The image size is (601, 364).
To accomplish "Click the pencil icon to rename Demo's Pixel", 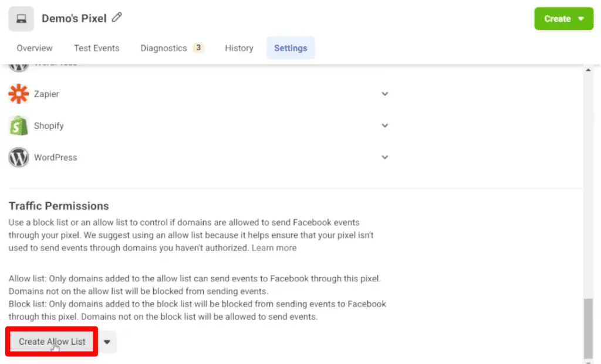I will tap(117, 18).
